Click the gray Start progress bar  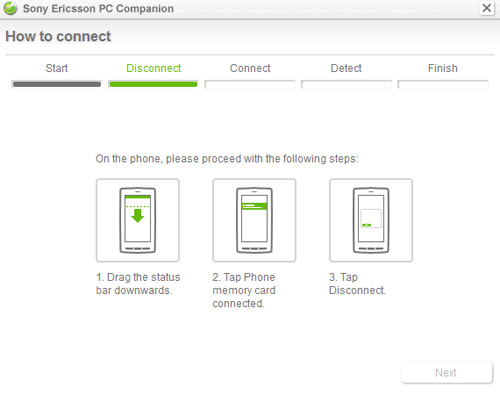(57, 84)
